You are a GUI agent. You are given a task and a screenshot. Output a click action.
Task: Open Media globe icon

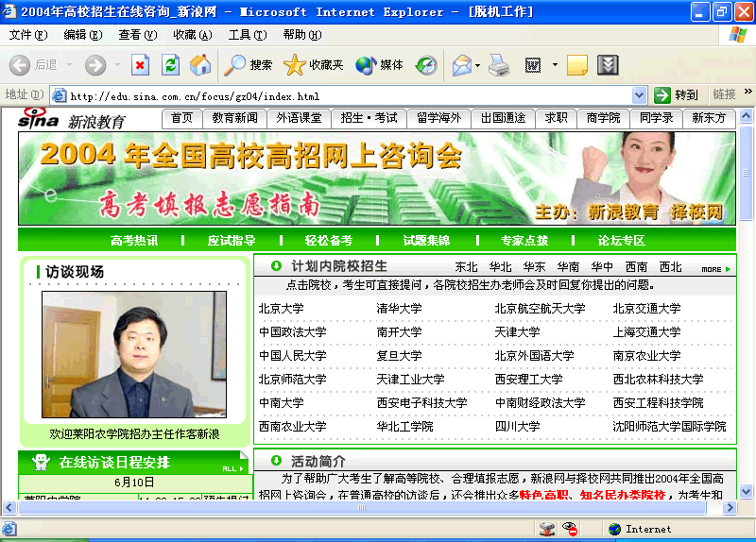[366, 65]
